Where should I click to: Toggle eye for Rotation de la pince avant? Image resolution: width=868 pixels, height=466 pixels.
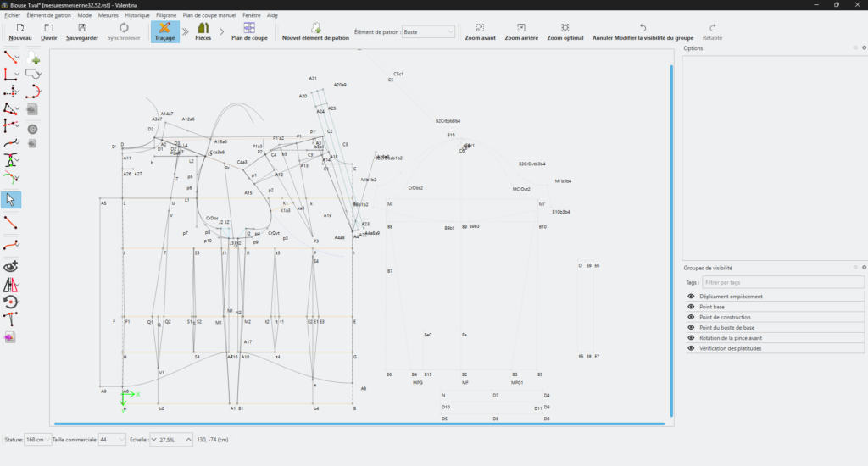pyautogui.click(x=691, y=338)
